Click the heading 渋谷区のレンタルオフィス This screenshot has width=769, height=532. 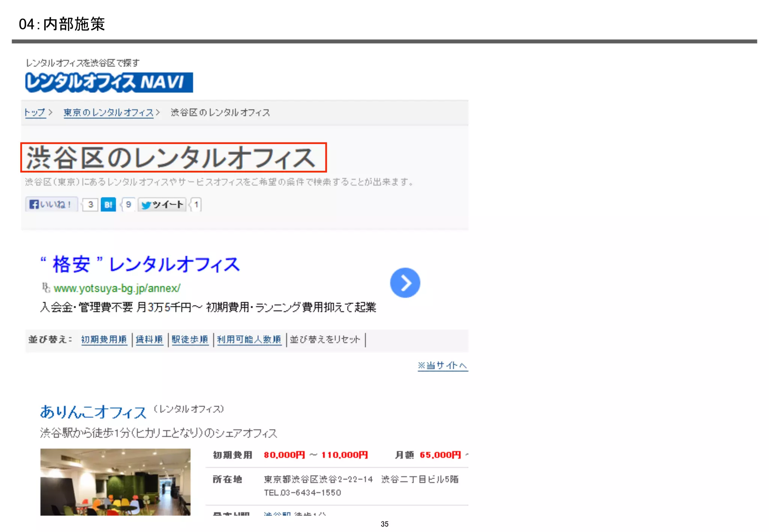click(x=171, y=158)
